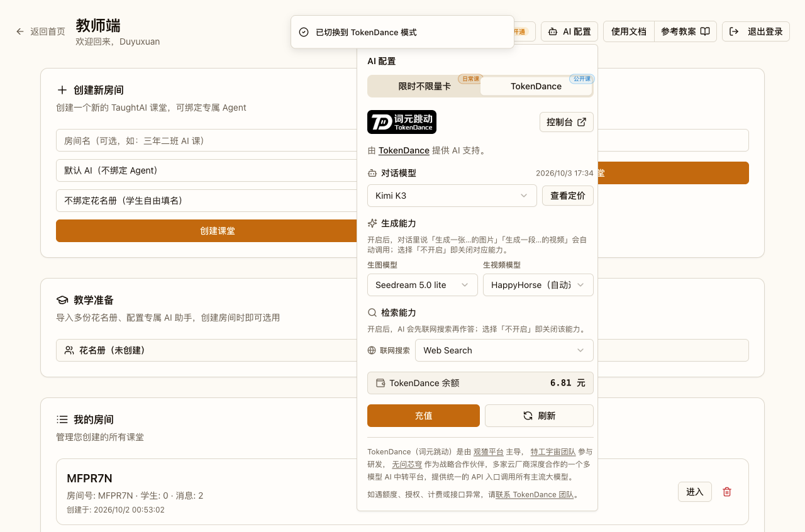805x532 pixels.
Task: Click the orange 充值 button
Action: [423, 416]
